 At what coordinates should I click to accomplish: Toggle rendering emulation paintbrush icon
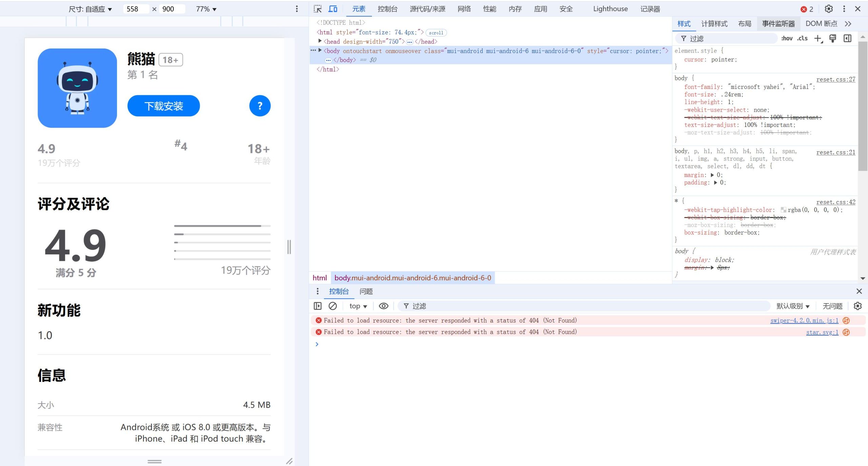click(833, 38)
